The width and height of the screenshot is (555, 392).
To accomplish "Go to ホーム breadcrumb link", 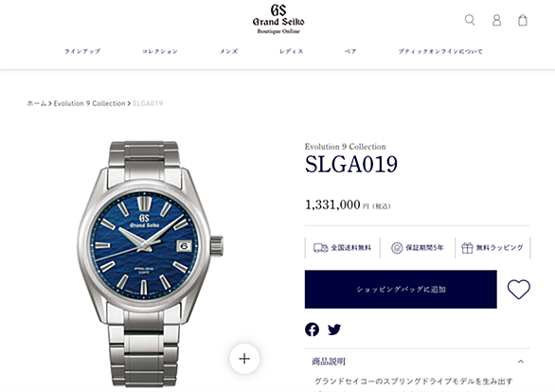I will point(37,103).
